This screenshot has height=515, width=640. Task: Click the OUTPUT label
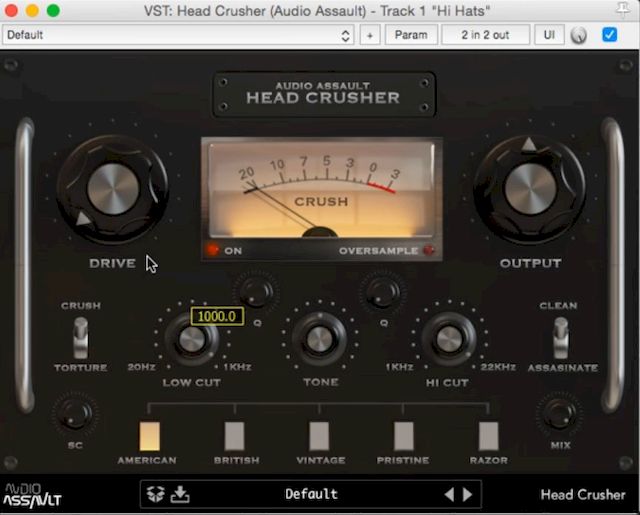click(x=531, y=263)
